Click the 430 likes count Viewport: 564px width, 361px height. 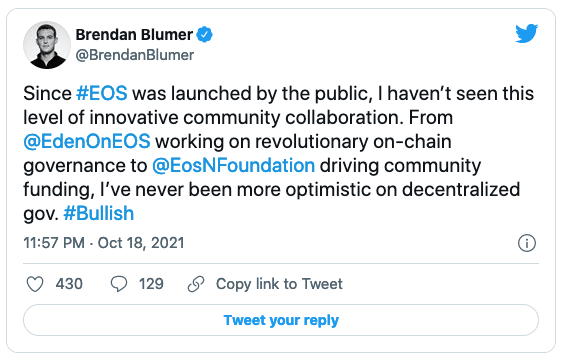pos(69,284)
